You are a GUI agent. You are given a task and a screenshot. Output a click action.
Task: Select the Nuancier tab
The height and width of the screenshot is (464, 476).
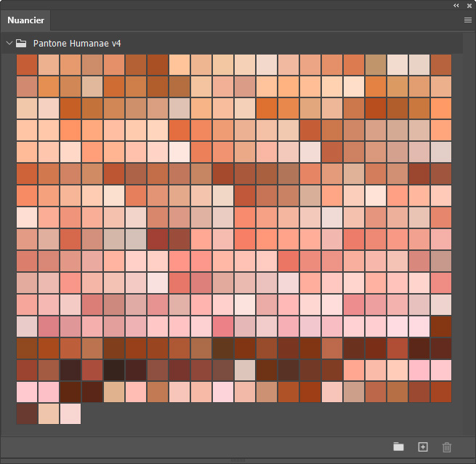point(25,20)
